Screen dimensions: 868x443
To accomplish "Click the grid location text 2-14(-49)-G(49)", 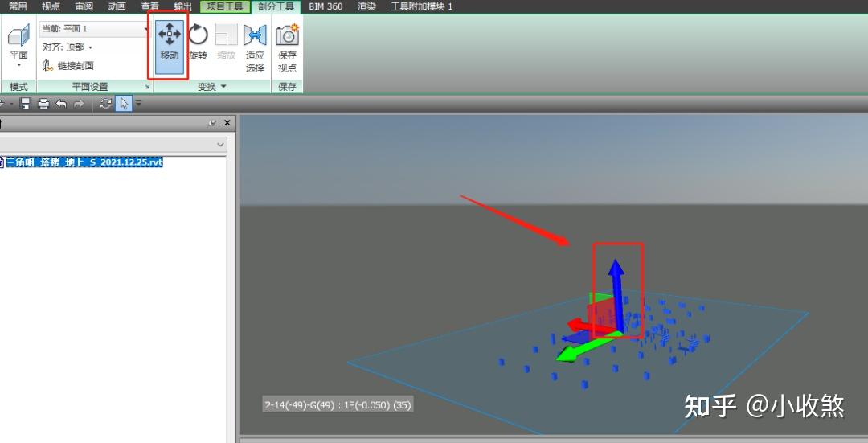I will click(x=300, y=404).
